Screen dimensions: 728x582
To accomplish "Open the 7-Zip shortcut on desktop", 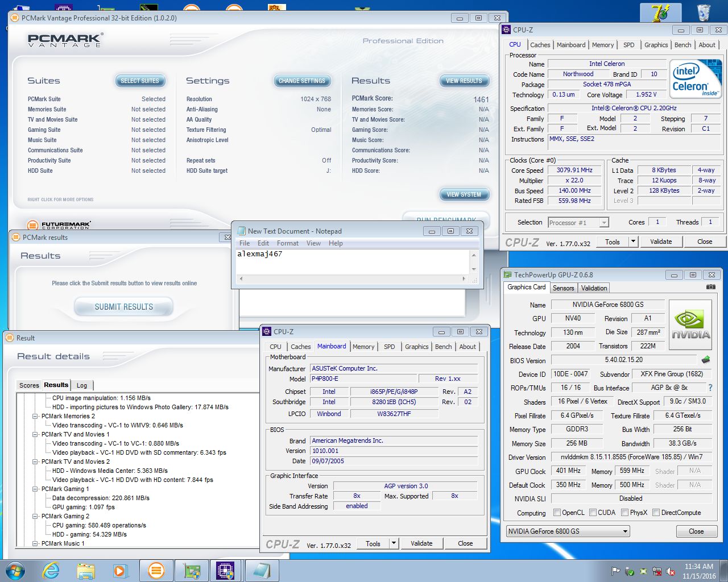I will point(661,12).
